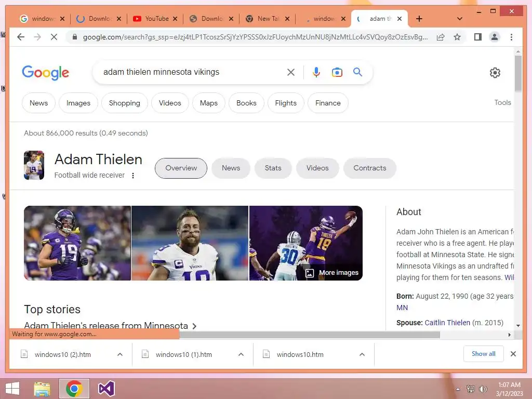This screenshot has width=532, height=399.
Task: Filter results by Maps
Action: [209, 103]
